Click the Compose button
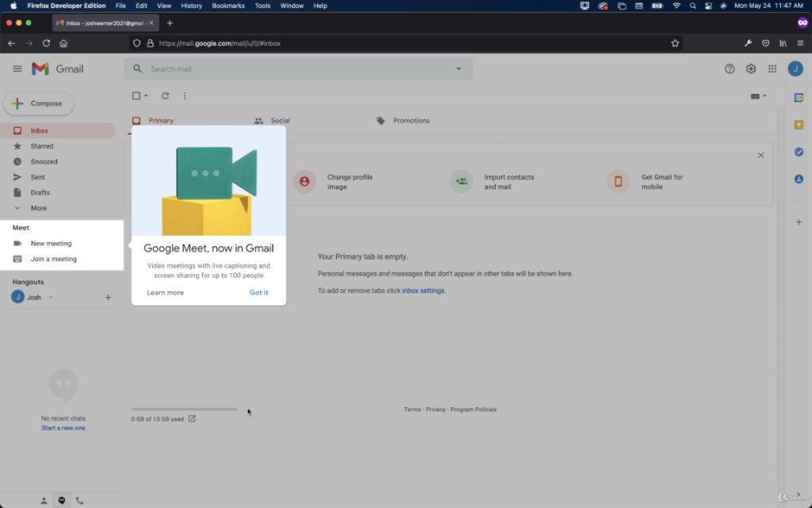The image size is (812, 508). tap(39, 103)
